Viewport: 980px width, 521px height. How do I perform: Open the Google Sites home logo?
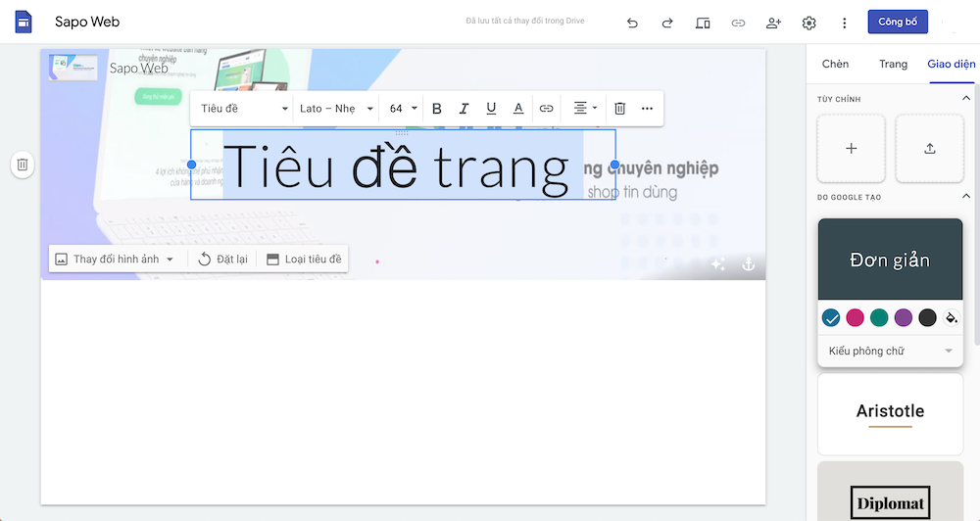24,22
